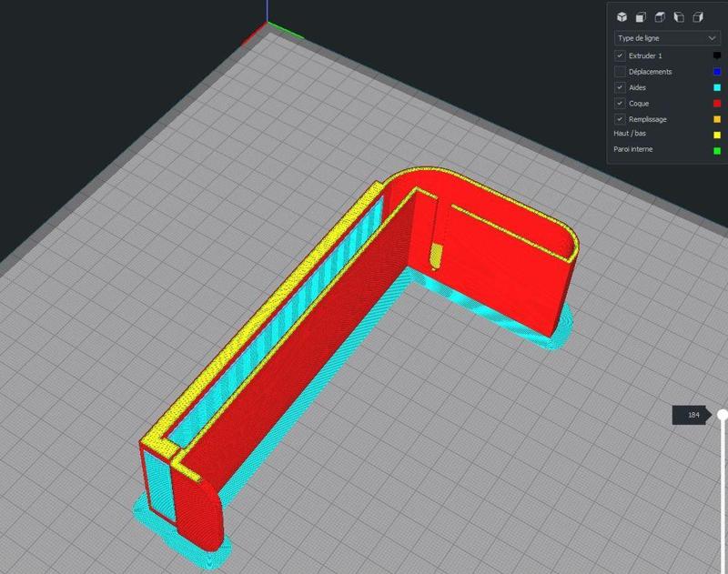Click the green Paroi interne swatch
Image resolution: width=728 pixels, height=574 pixels.
[717, 151]
